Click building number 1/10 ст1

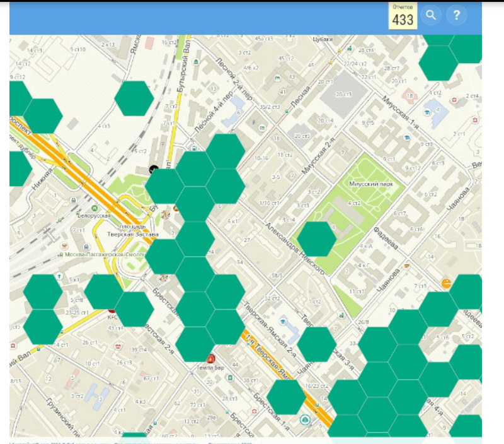pos(270,203)
